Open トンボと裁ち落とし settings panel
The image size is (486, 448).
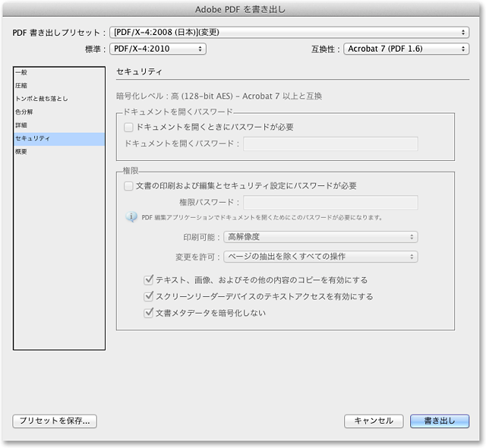coord(42,99)
